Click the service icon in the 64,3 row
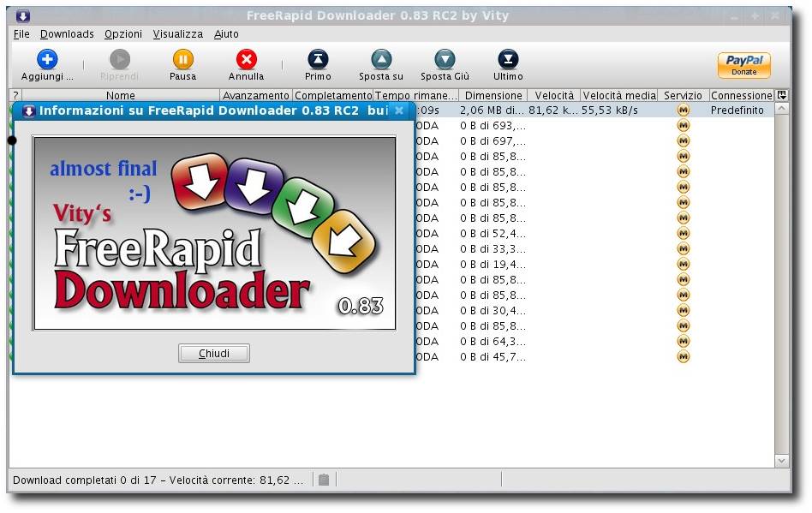 click(x=683, y=341)
